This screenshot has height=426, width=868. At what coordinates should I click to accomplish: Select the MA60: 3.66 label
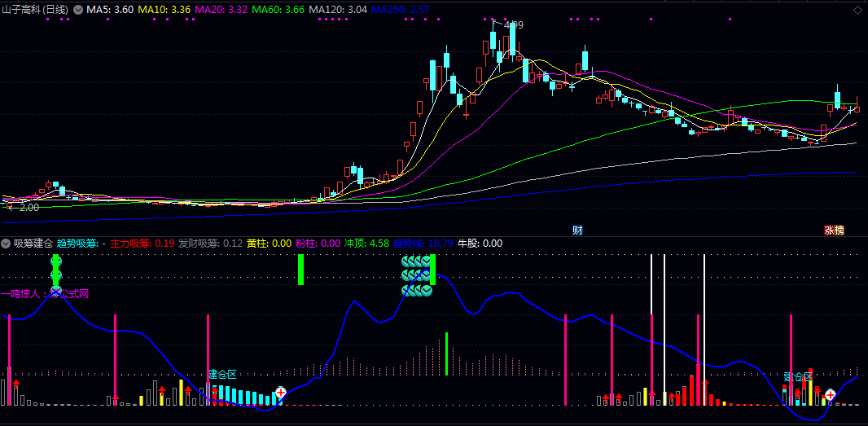(278, 10)
